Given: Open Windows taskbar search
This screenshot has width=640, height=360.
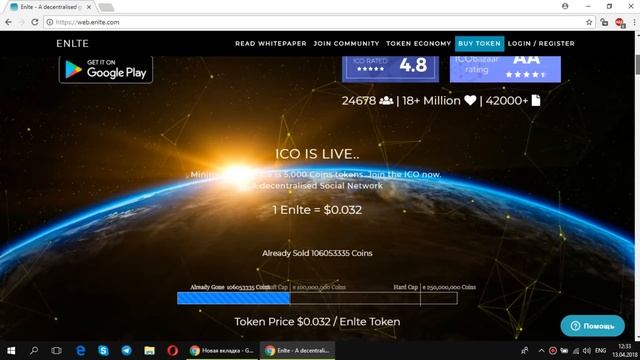Looking at the screenshot, I should coord(34,351).
